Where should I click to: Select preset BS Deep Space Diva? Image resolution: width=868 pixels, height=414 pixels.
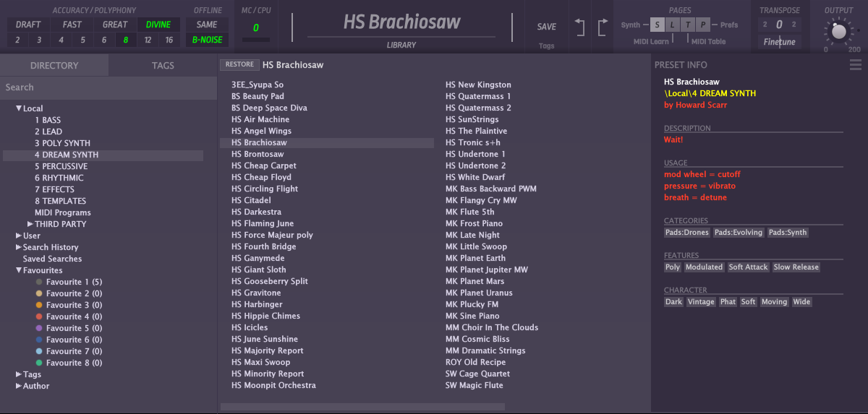(x=269, y=108)
